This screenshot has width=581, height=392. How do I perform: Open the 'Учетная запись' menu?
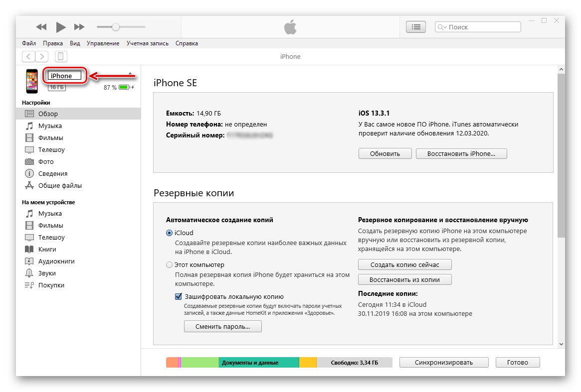pyautogui.click(x=148, y=43)
